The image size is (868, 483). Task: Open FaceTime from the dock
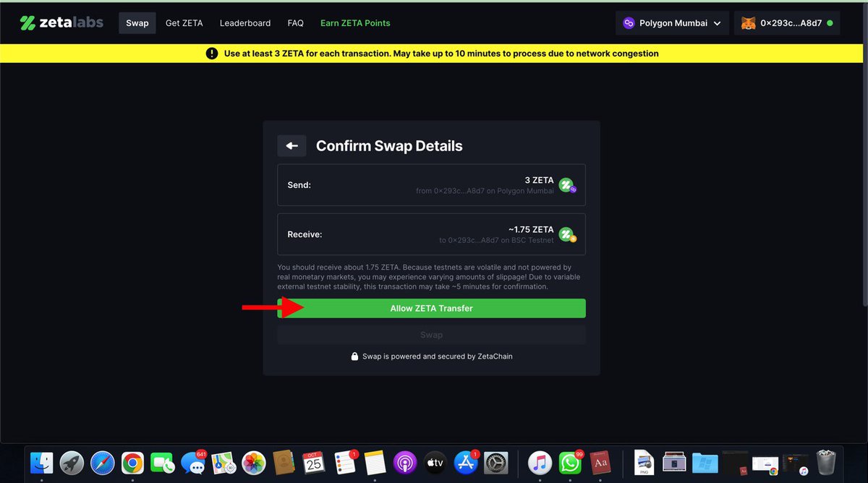pyautogui.click(x=163, y=462)
